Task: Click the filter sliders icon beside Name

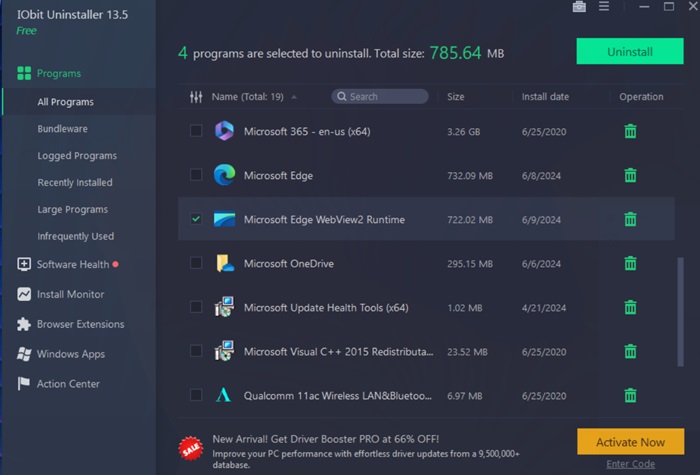Action: [196, 96]
